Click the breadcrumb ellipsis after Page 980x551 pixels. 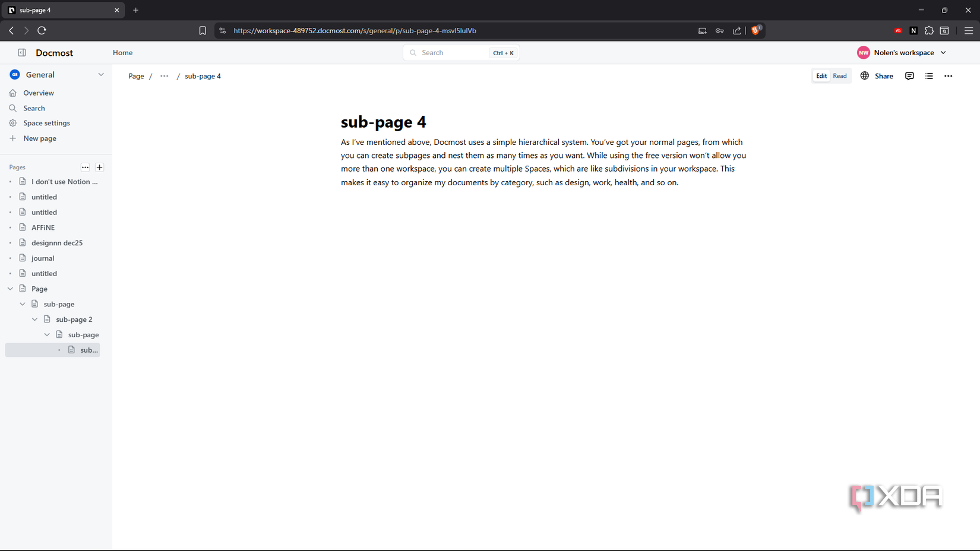164,76
